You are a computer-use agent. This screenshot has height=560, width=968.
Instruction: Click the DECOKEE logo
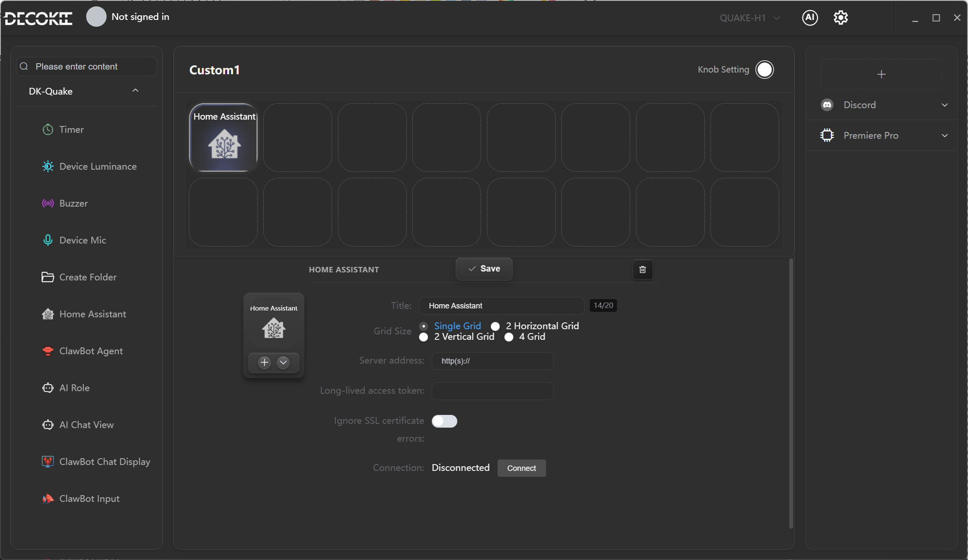pos(38,18)
